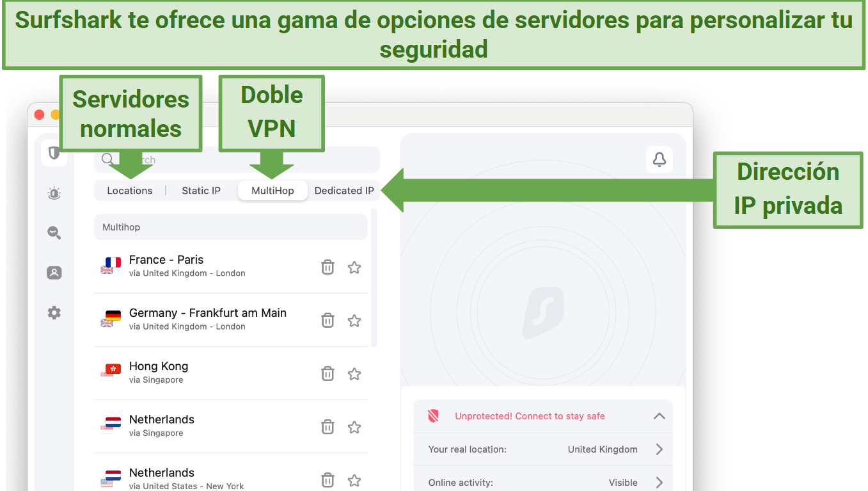Select the MultiHop tab
868x491 pixels.
click(x=272, y=191)
